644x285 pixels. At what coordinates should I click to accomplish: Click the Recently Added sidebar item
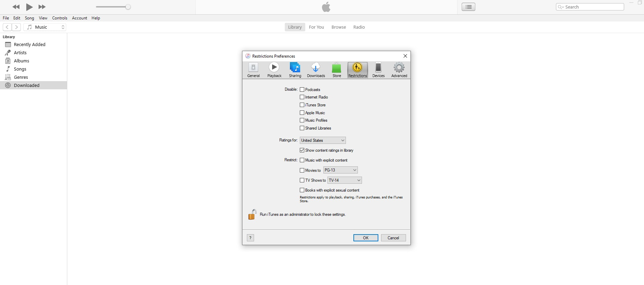pyautogui.click(x=33, y=44)
